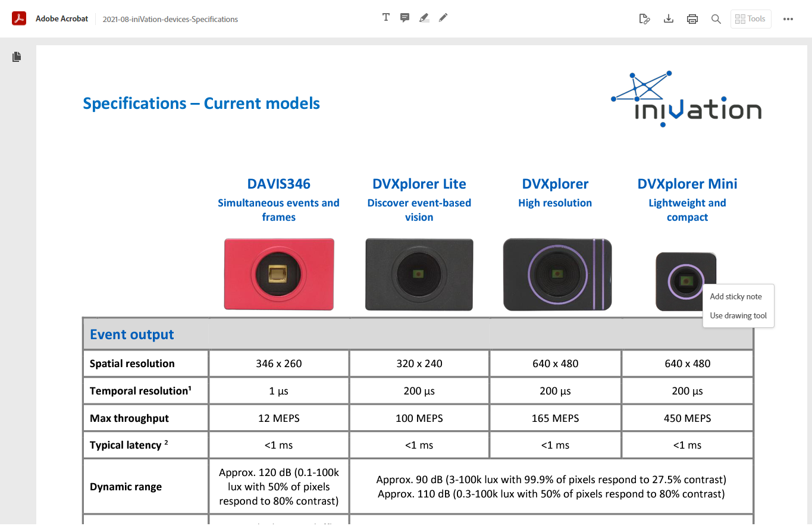
Task: Click 'Discover event-based vision' subtitle
Action: (419, 210)
